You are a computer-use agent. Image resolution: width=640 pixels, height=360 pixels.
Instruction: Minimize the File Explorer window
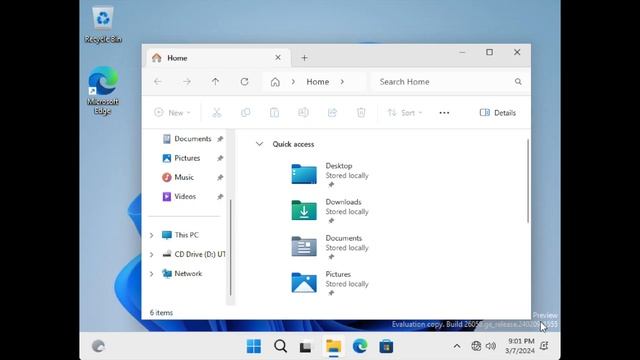click(x=462, y=52)
